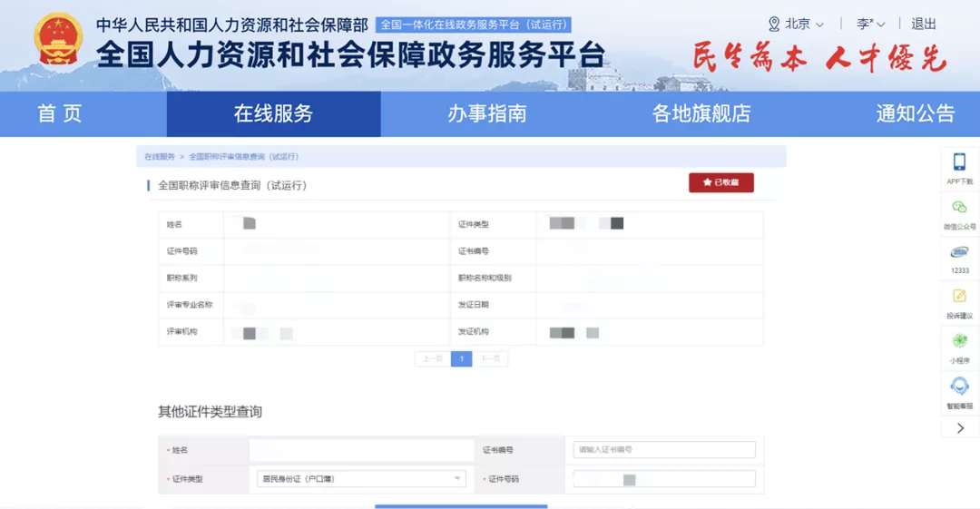Open the 各地旗舰店 tab
Viewport: 980px width, 509px height.
coord(701,113)
